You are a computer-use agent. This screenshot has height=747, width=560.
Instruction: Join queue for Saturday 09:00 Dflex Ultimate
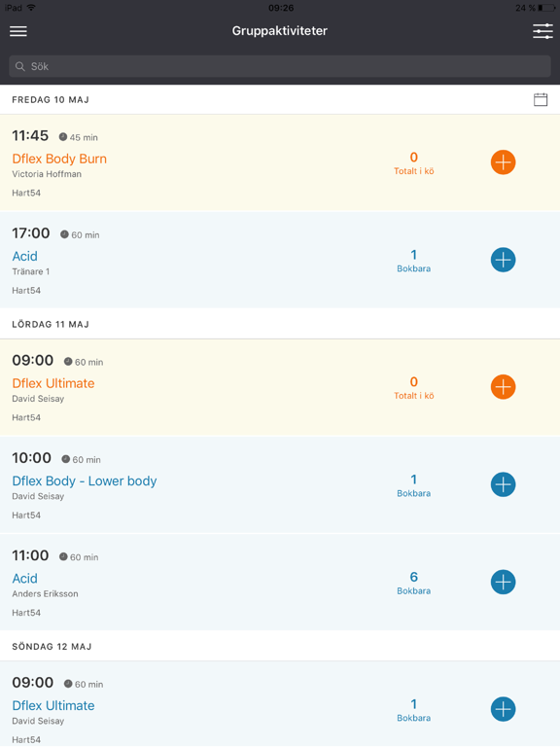coord(503,387)
